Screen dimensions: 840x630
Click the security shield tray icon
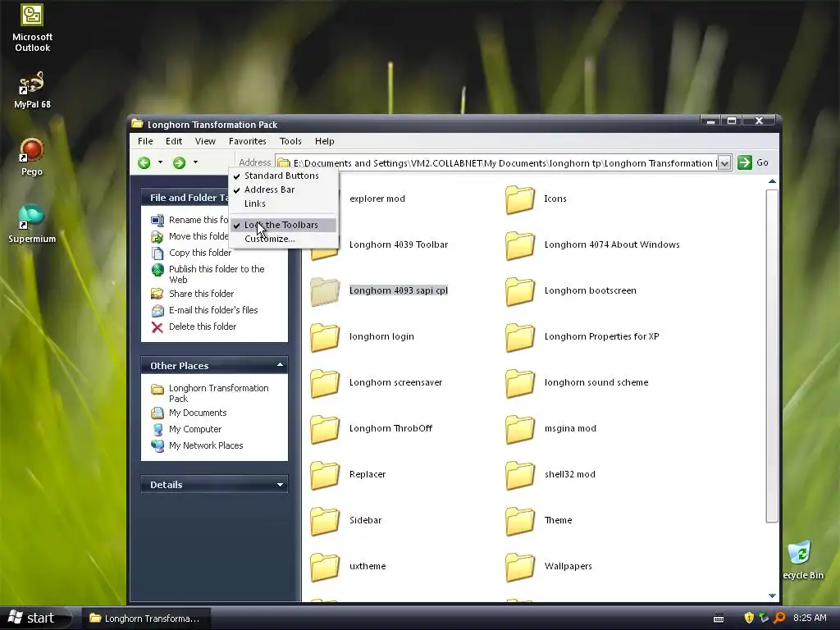[749, 618]
